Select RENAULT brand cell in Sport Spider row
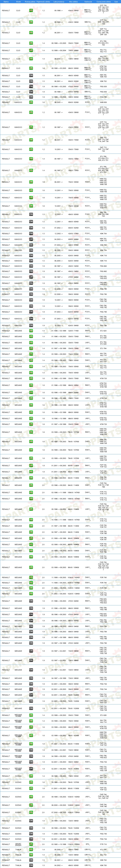This screenshot has width=121, height=868. pyautogui.click(x=6, y=844)
